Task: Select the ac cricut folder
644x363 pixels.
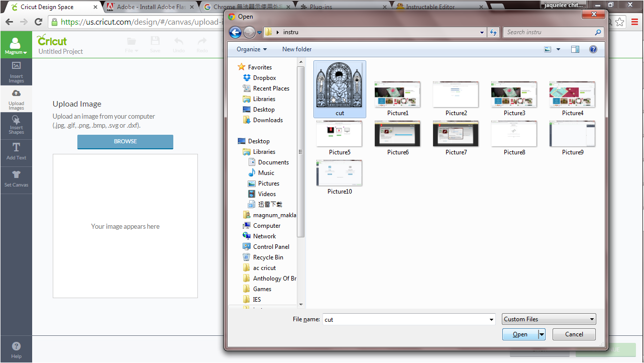Action: (264, 268)
